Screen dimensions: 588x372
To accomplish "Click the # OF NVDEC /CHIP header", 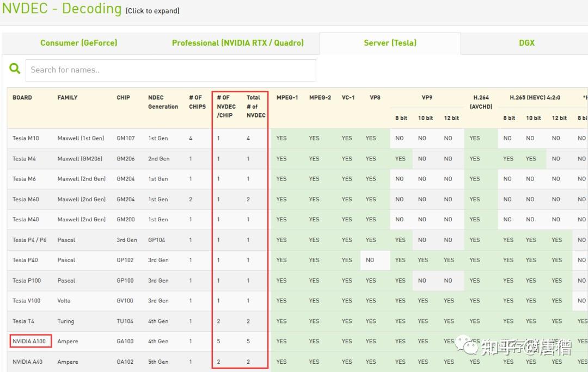I will tap(226, 107).
